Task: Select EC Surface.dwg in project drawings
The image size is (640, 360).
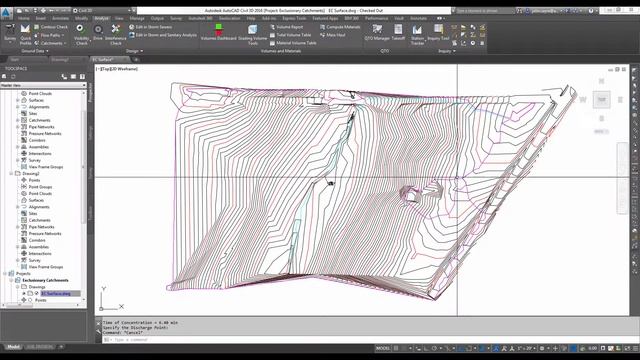Action: coord(56,293)
